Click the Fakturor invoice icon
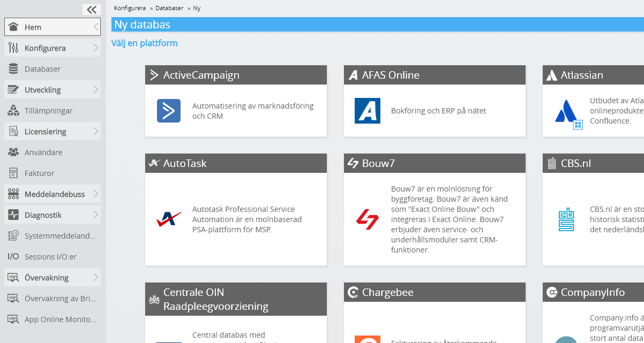Image resolution: width=644 pixels, height=343 pixels. click(14, 173)
